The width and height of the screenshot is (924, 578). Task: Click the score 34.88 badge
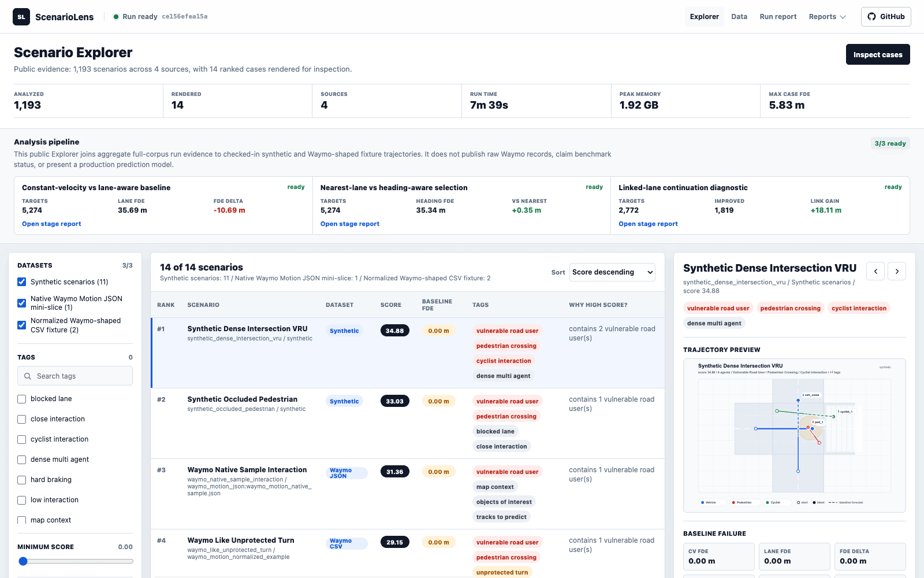[x=395, y=331]
